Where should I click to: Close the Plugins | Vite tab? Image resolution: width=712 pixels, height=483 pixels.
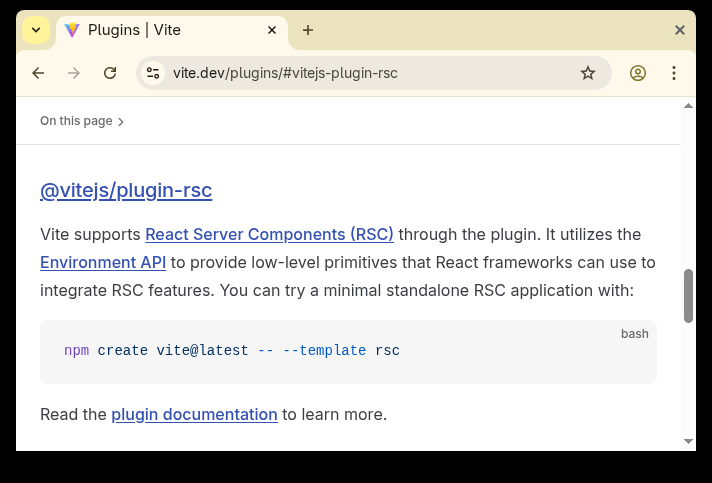click(271, 30)
